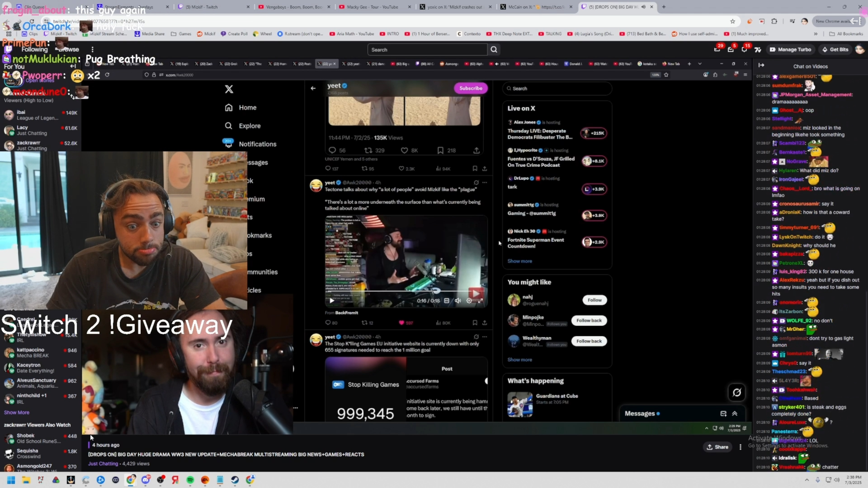Open File Explorer from taskbar
This screenshot has width=868, height=488.
pyautogui.click(x=26, y=480)
